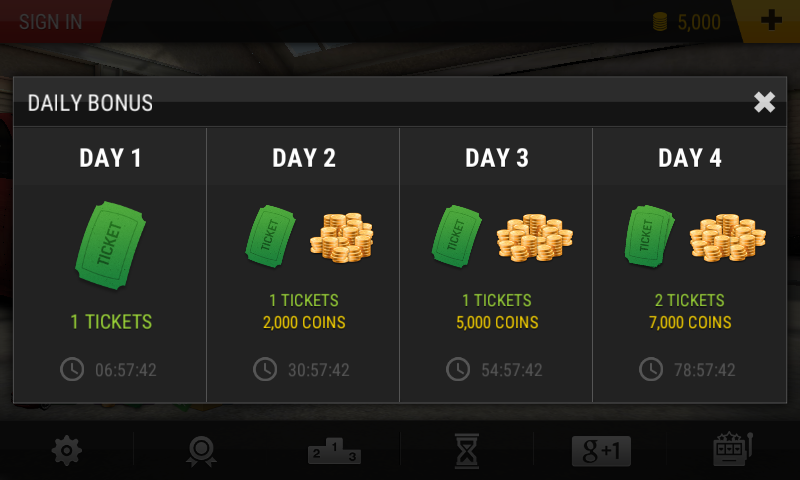Open settings with the gear icon

coord(66,452)
